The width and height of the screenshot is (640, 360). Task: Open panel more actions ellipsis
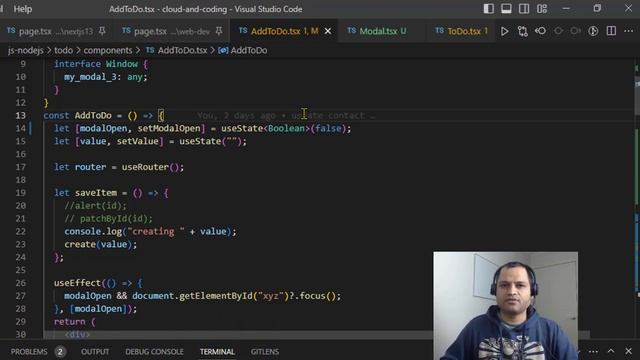tap(593, 351)
